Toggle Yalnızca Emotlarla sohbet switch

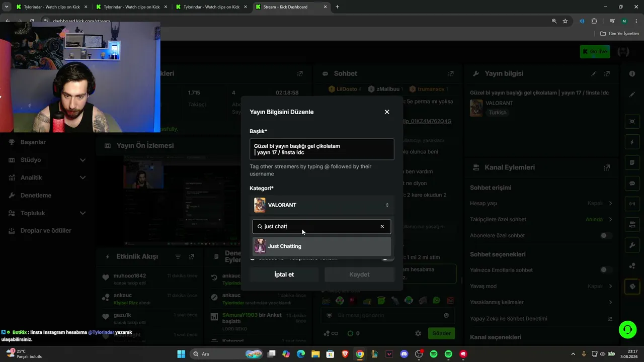point(606,270)
